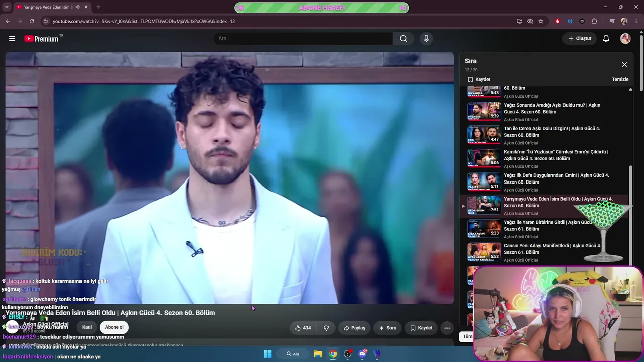This screenshot has width=644, height=362.
Task: Open the Oluştur create menu
Action: (x=580, y=39)
